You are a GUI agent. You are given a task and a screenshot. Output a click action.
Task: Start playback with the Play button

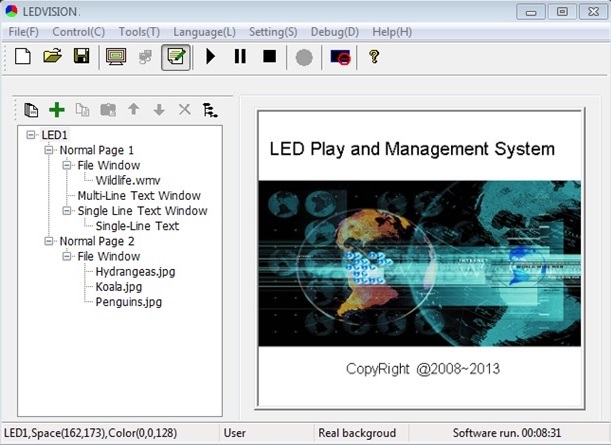[210, 57]
